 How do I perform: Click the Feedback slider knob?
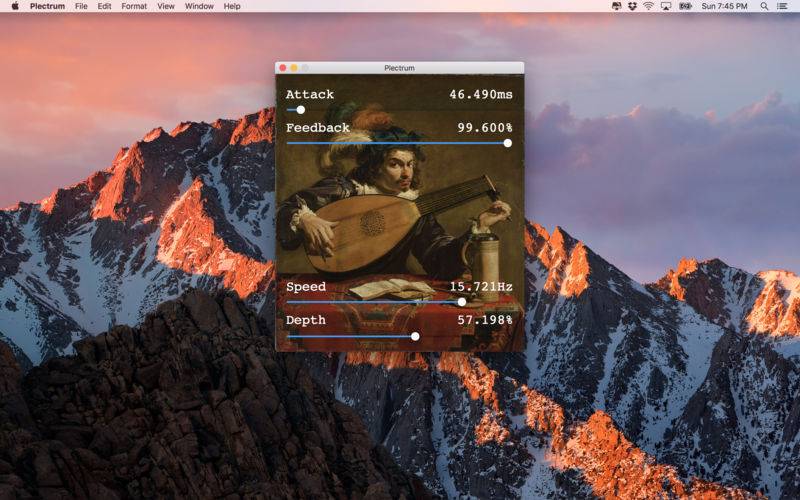coord(507,143)
